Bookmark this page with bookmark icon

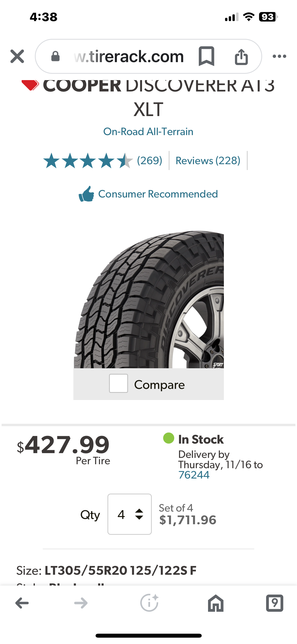[206, 56]
